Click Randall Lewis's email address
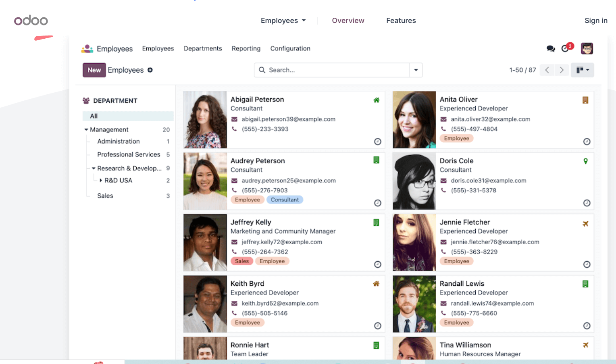Screen dimensions: 616x364 tap(492, 304)
